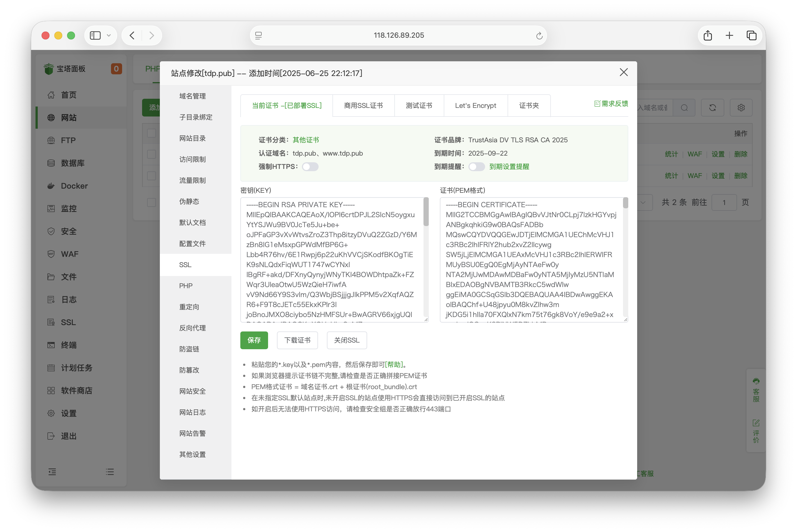Viewport: 797px width, 532px height.
Task: Click the magnifier to search domains
Action: point(684,108)
